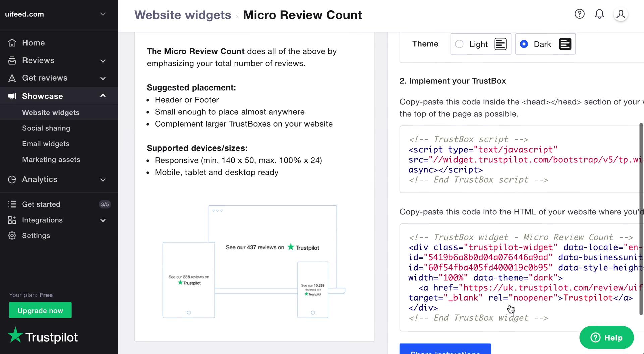Image resolution: width=644 pixels, height=354 pixels.
Task: Click 'Suggested placement:' heading
Action: (192, 87)
